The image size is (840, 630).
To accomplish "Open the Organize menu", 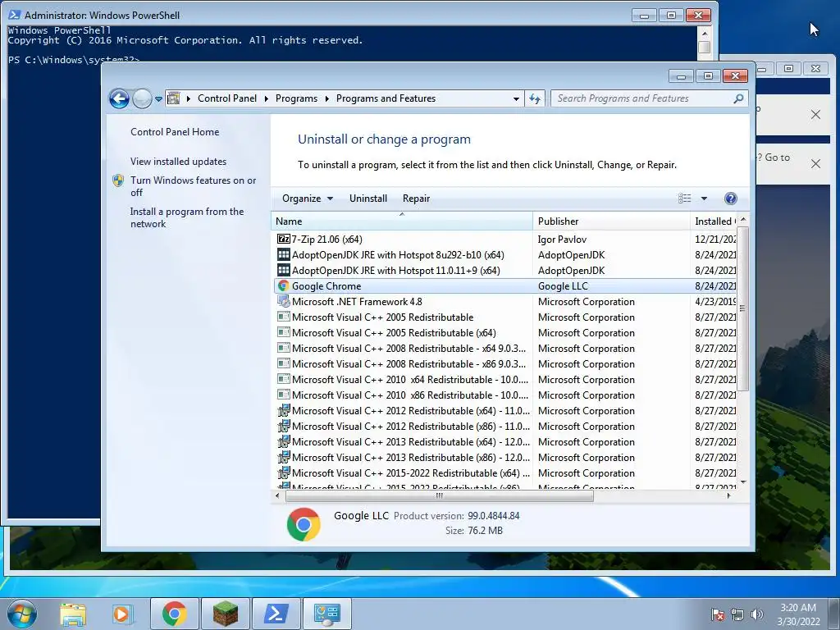I will coord(308,199).
